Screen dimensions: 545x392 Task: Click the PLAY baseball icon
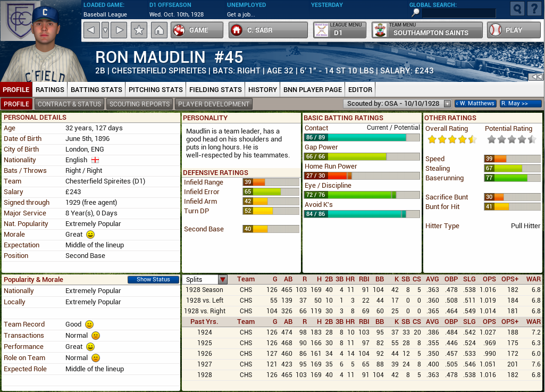[x=496, y=30]
